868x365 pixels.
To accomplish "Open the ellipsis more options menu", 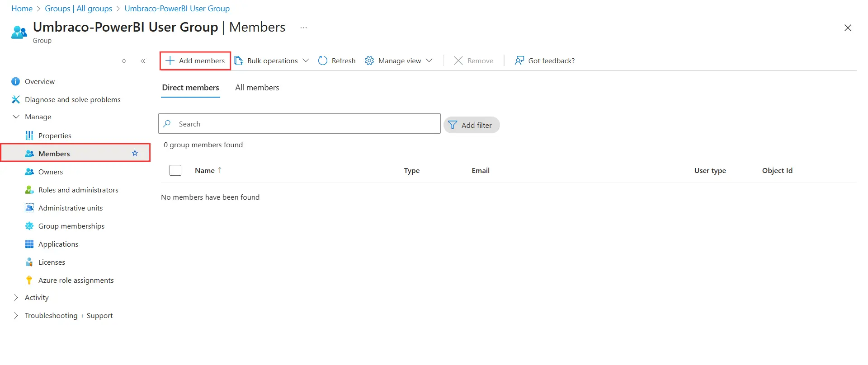I will 304,28.
